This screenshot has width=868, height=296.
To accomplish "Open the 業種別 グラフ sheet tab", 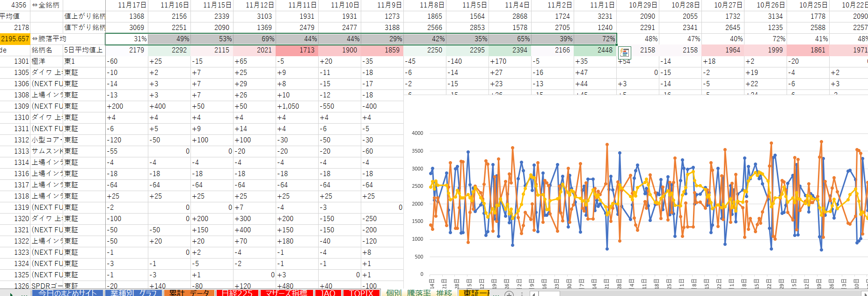I will pyautogui.click(x=133, y=293).
